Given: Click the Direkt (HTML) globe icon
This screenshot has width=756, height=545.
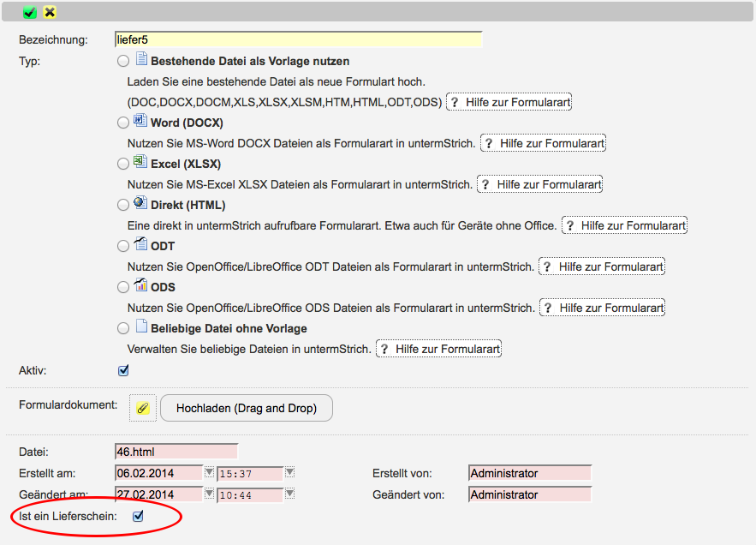Looking at the screenshot, I should click(x=141, y=204).
